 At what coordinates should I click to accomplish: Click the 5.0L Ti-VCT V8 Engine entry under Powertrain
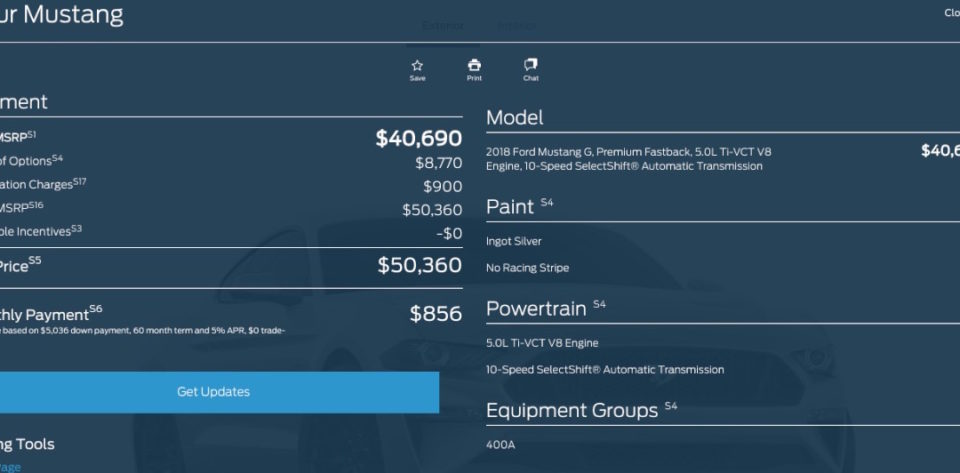(x=542, y=343)
